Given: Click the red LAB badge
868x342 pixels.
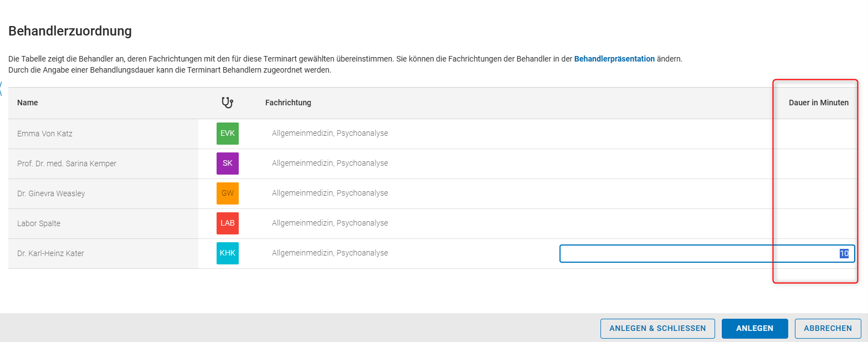Looking at the screenshot, I should click(x=228, y=223).
